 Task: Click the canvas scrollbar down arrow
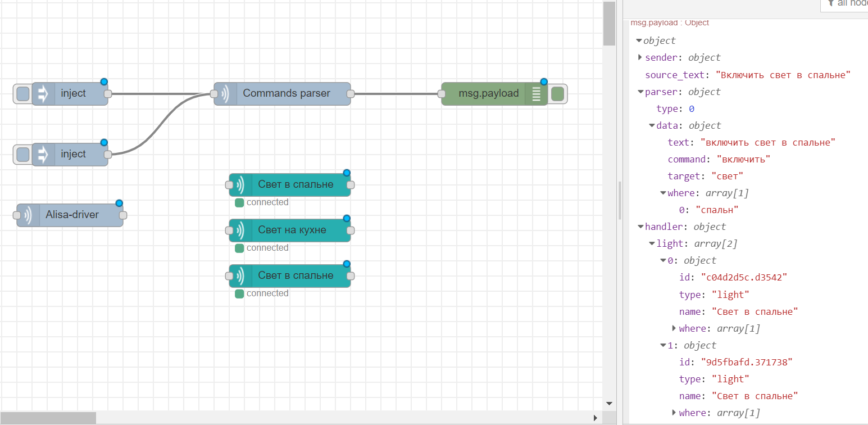(x=609, y=403)
